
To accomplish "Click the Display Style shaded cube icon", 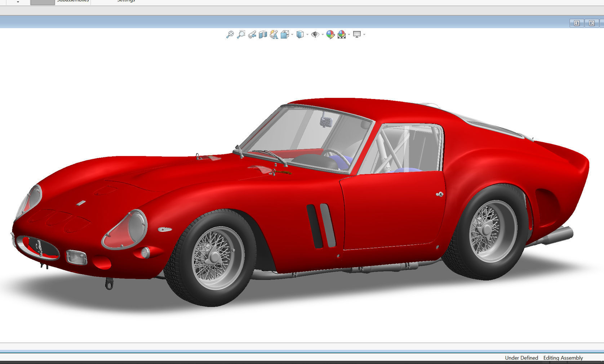I will point(300,35).
